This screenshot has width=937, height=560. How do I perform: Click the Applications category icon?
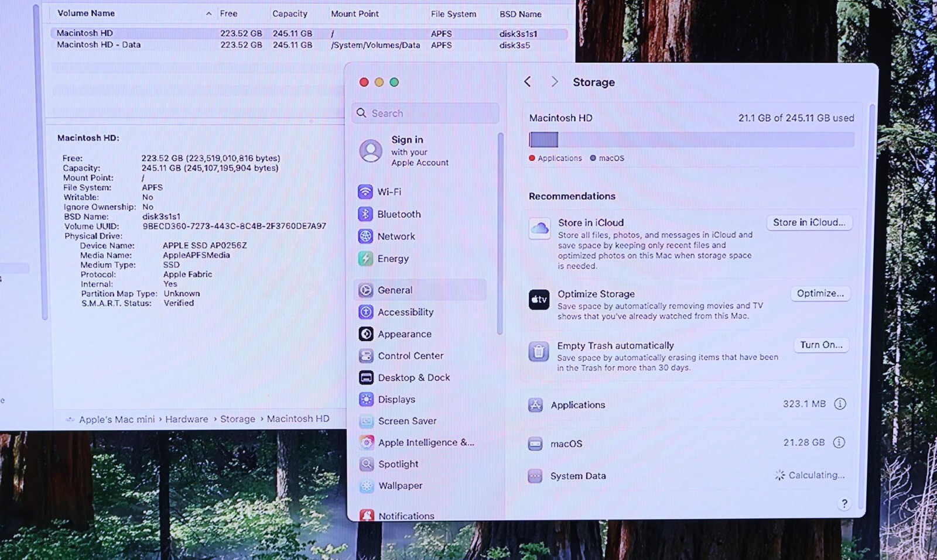click(535, 405)
